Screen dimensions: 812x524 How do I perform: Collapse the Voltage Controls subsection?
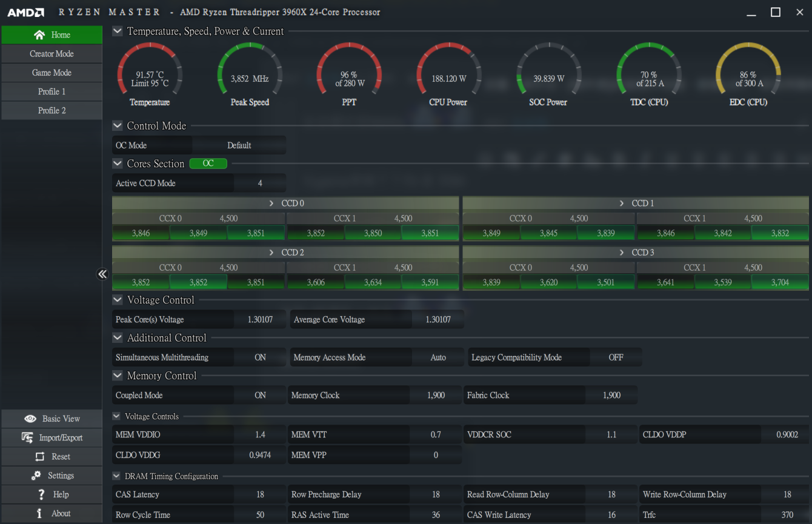(x=116, y=416)
